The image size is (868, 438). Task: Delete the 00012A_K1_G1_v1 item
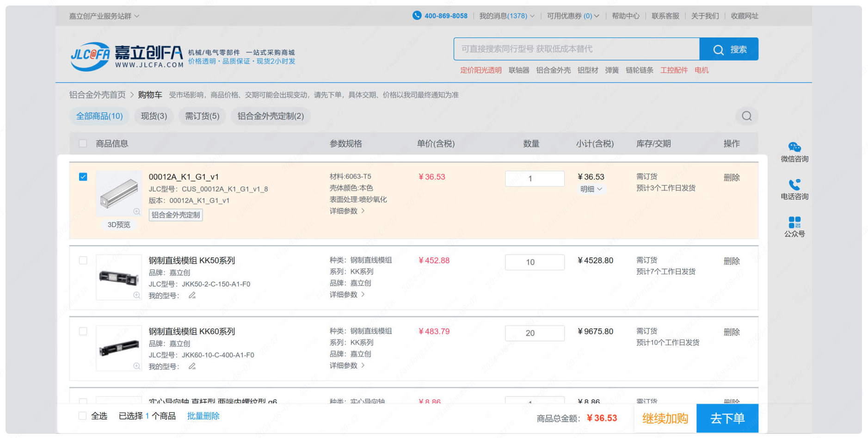pos(732,178)
